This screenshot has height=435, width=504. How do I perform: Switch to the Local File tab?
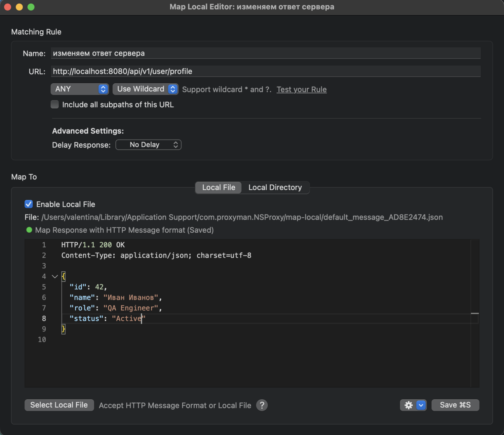[218, 187]
